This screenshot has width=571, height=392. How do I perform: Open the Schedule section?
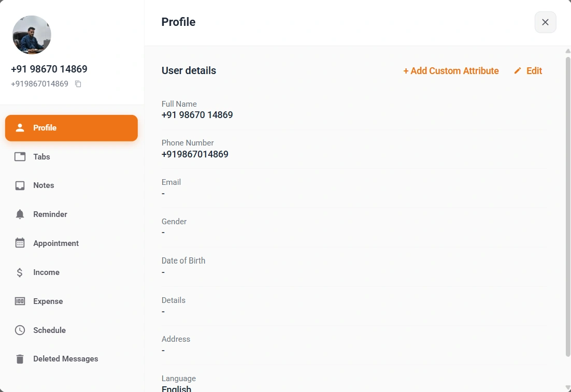pos(72,330)
